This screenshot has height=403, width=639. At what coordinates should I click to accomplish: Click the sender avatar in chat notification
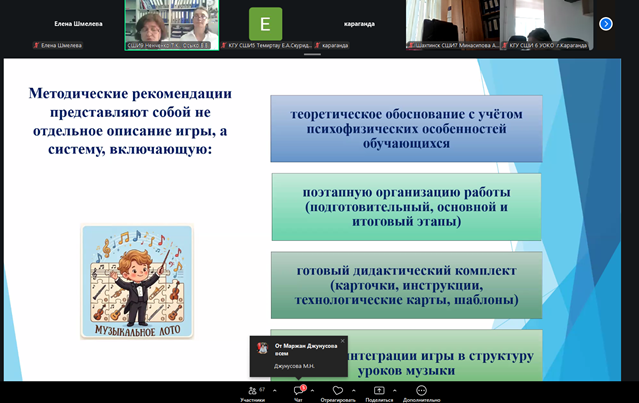click(263, 348)
